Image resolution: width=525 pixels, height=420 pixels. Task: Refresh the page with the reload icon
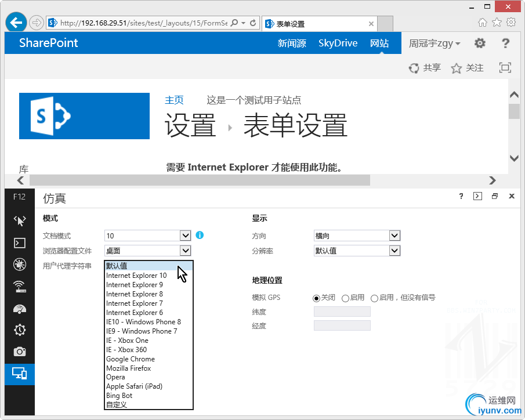253,23
